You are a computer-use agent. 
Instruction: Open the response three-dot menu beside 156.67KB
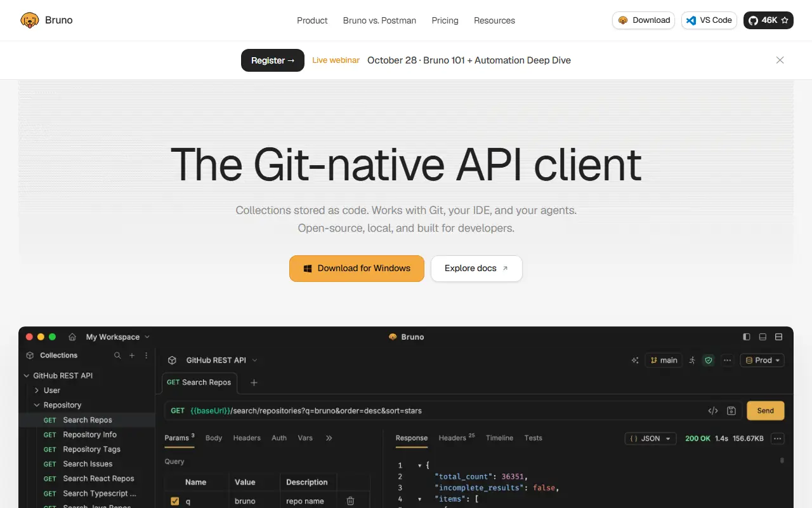778,438
